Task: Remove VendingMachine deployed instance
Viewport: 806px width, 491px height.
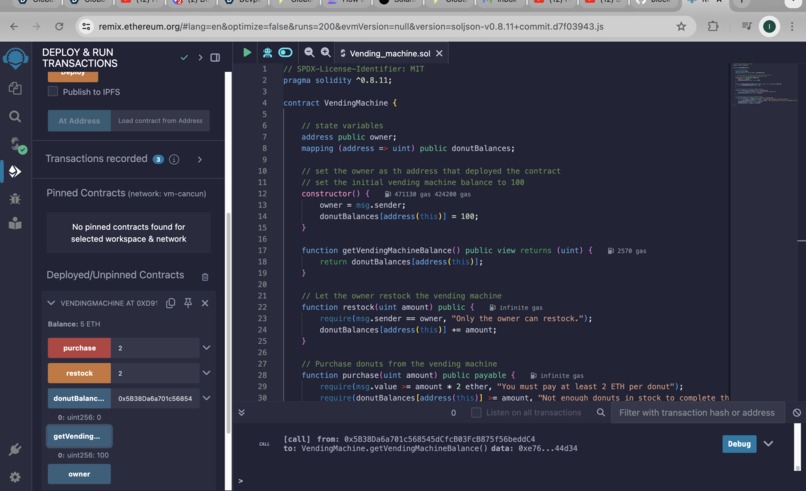Action: (205, 303)
